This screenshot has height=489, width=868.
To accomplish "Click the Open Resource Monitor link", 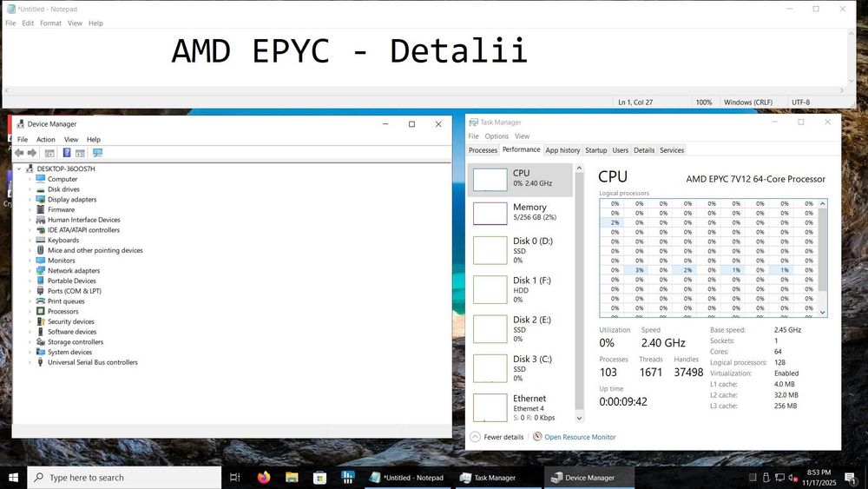I will click(x=580, y=437).
